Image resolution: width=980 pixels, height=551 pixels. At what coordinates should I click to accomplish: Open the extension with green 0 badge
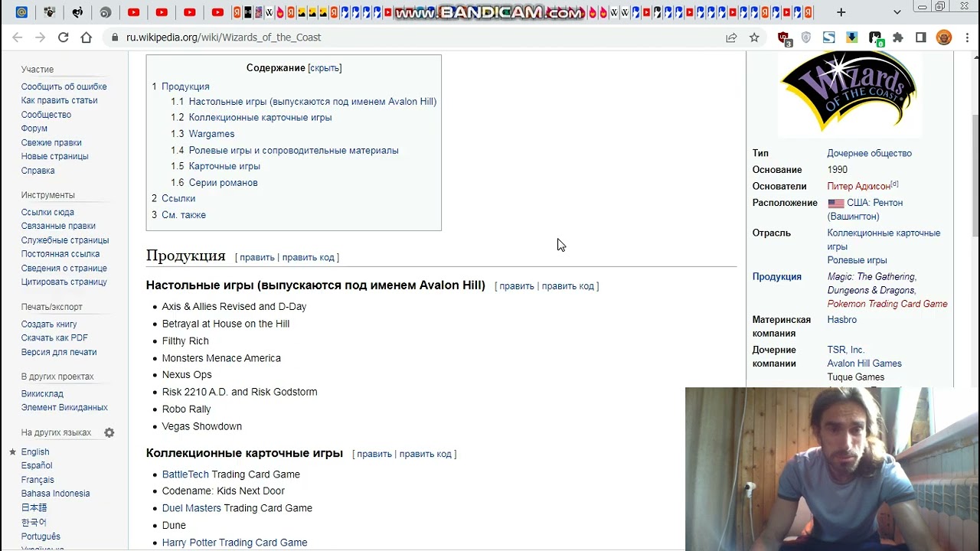(x=876, y=38)
